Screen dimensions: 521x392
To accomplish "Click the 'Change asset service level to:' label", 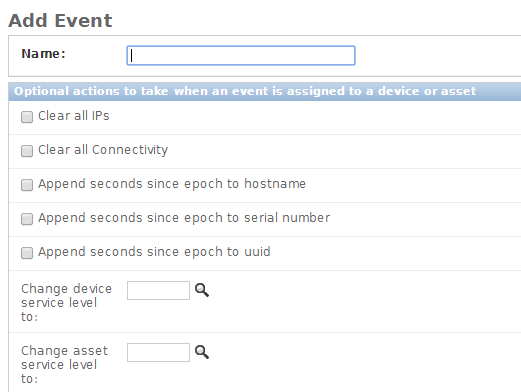I will [64, 365].
